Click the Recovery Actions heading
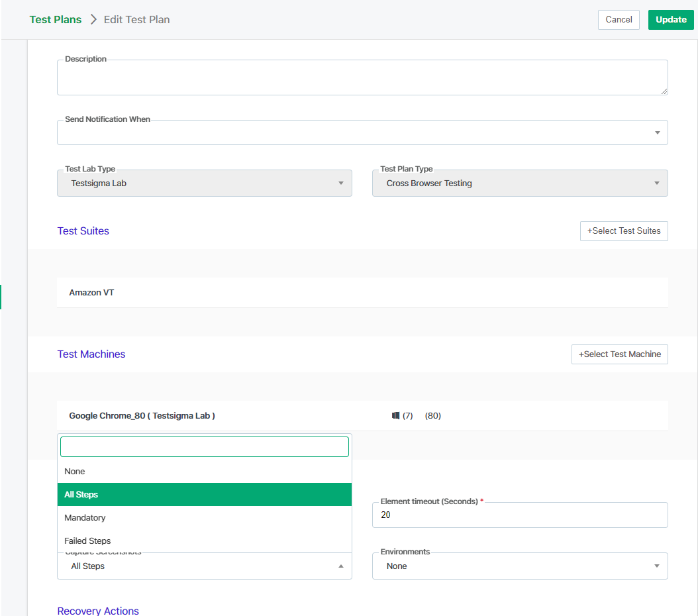This screenshot has height=616, width=698. click(x=98, y=611)
